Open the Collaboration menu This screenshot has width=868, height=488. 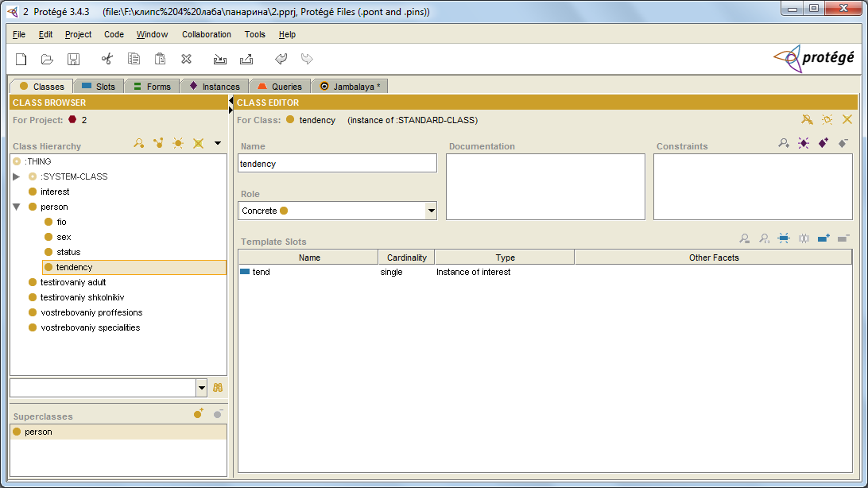[207, 34]
